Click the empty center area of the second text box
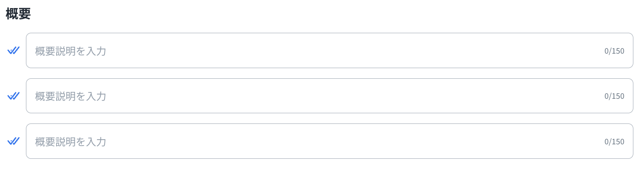This screenshot has height=172, width=644. 330,96
